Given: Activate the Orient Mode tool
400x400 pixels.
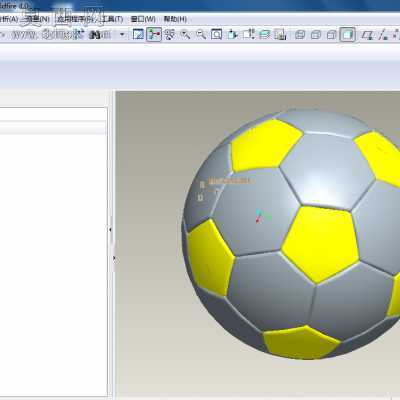Looking at the screenshot, I should [x=170, y=34].
